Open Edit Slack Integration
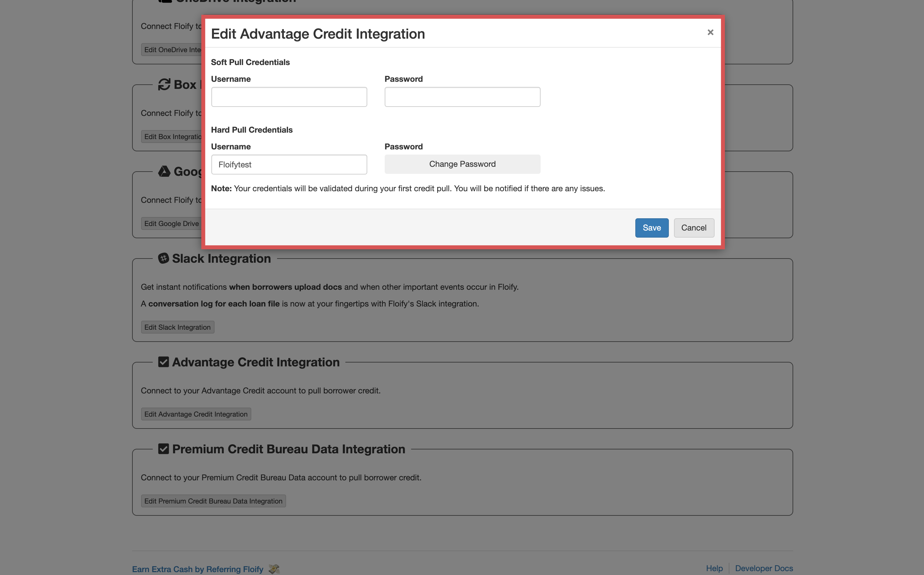This screenshot has height=575, width=924. [x=177, y=327]
